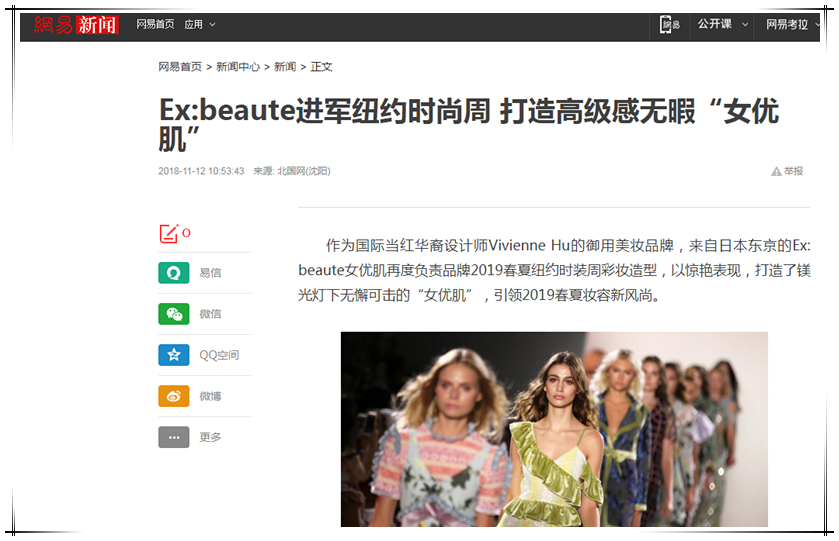This screenshot has width=839, height=541.
Task: Click the article headline about Ex:beaute
Action: [468, 125]
